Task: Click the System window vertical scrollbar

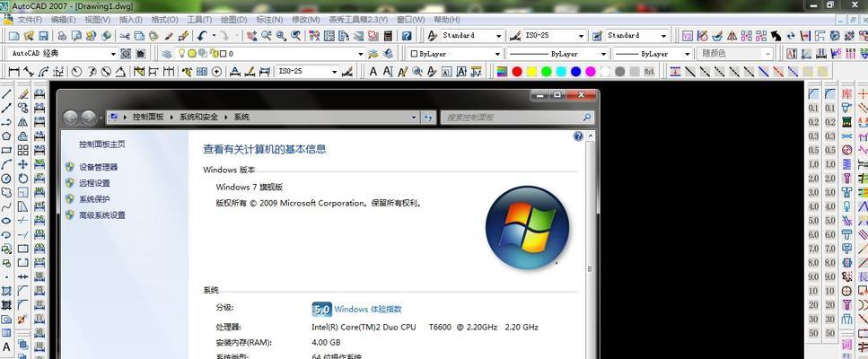Action: pos(590,243)
